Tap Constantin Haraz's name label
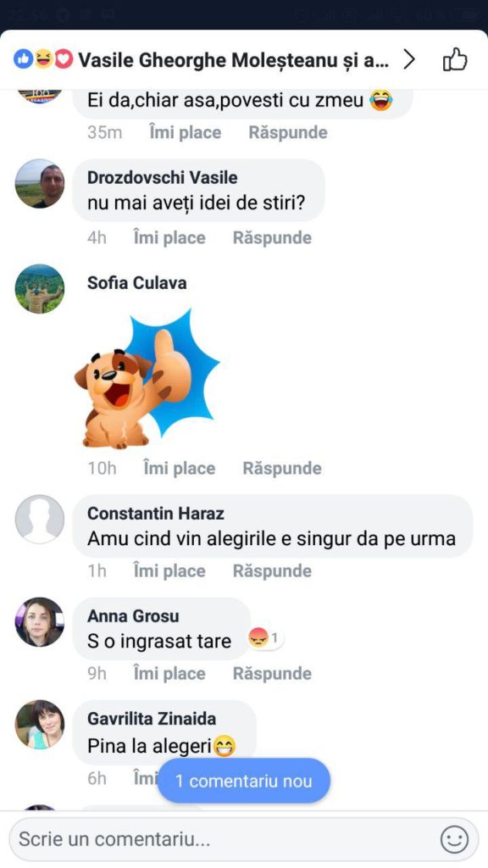Image resolution: width=488 pixels, height=868 pixels. coord(154,512)
